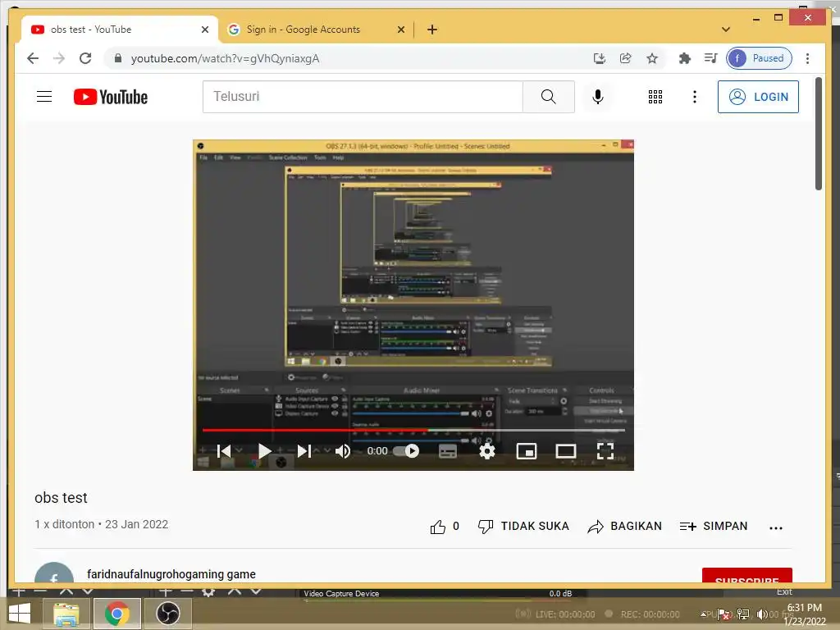Image resolution: width=840 pixels, height=630 pixels.
Task: Open YouTube settings three-dot menu
Action: [694, 97]
